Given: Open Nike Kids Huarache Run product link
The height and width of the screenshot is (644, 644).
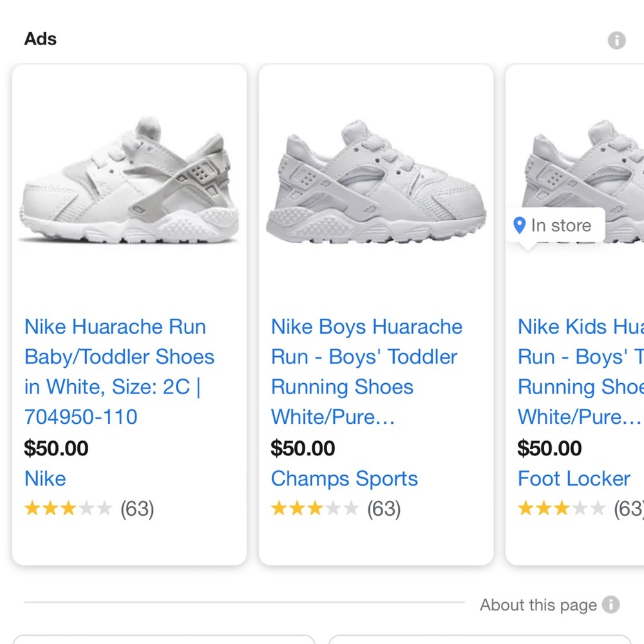Looking at the screenshot, I should point(581,372).
